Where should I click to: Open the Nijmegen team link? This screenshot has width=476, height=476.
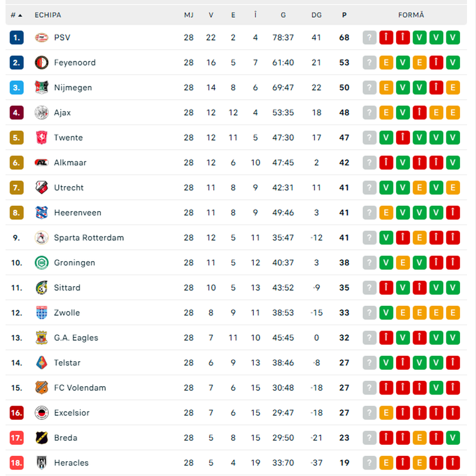pos(72,88)
